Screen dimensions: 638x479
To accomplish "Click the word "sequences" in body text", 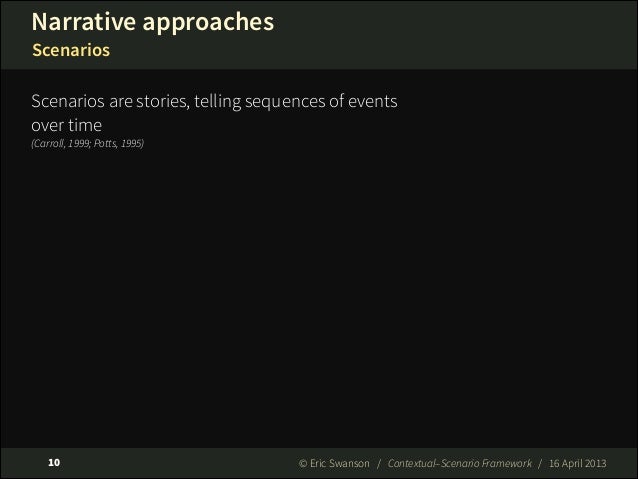I will pyautogui.click(x=285, y=102).
